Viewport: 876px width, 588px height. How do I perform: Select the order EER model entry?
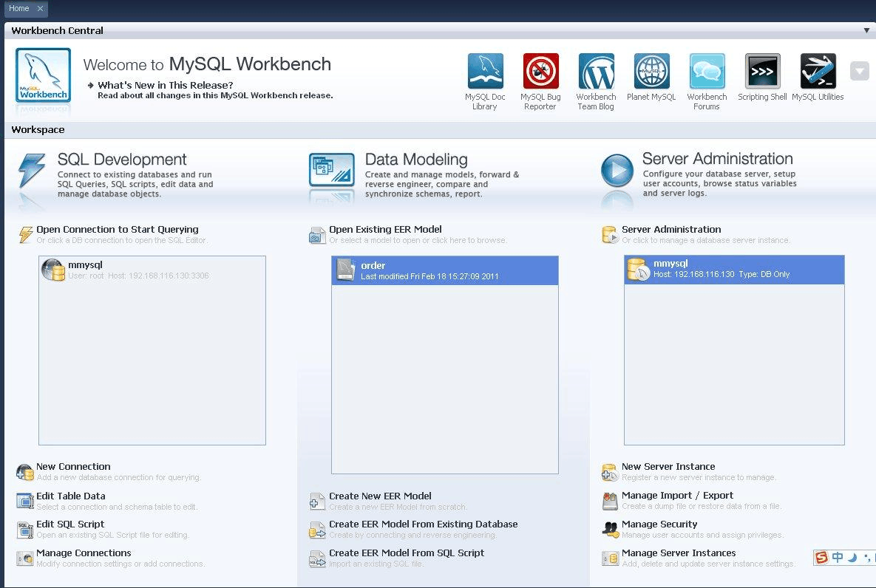[445, 270]
